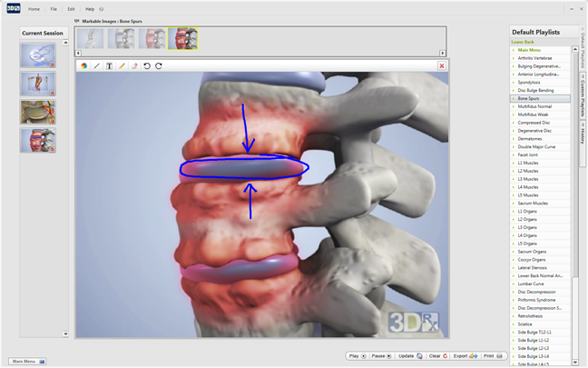Select highlighted Bone Spurs playlist item
Image resolution: width=588 pixels, height=368 pixels.
[x=541, y=98]
